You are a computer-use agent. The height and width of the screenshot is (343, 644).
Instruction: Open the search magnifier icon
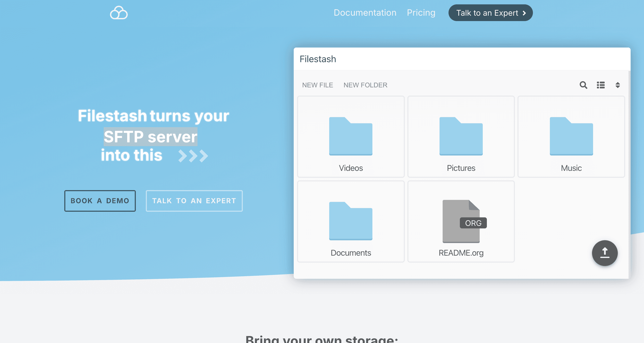click(x=583, y=85)
